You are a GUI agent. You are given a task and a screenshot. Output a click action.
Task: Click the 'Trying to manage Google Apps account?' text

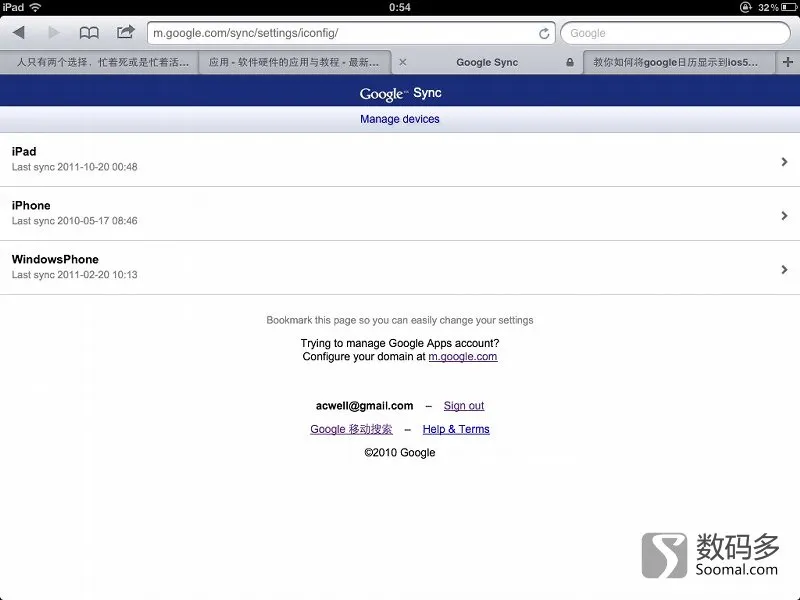click(x=399, y=343)
